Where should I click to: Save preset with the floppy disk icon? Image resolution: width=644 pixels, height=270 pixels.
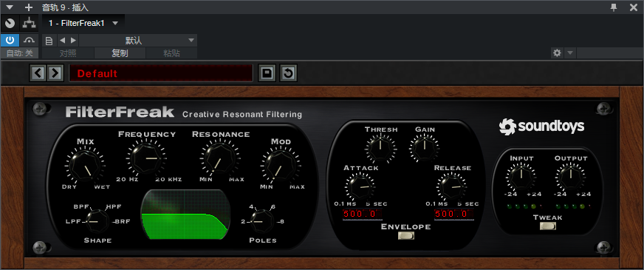[267, 73]
